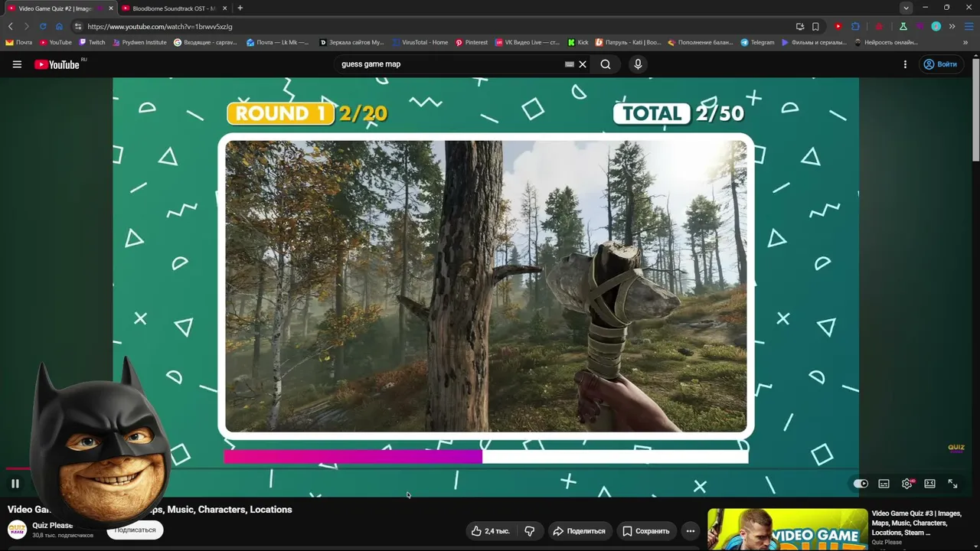
Task: Open YouTube settings three-dot menu
Action: 905,64
